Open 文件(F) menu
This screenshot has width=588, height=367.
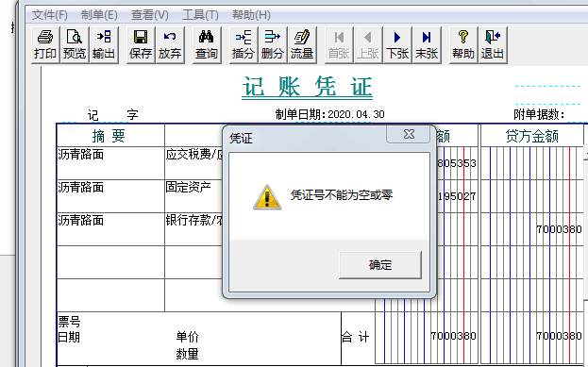tap(49, 15)
